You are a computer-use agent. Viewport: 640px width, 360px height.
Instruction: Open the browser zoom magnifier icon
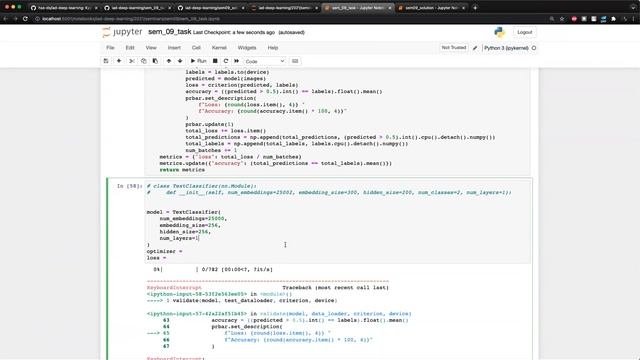tap(552, 19)
